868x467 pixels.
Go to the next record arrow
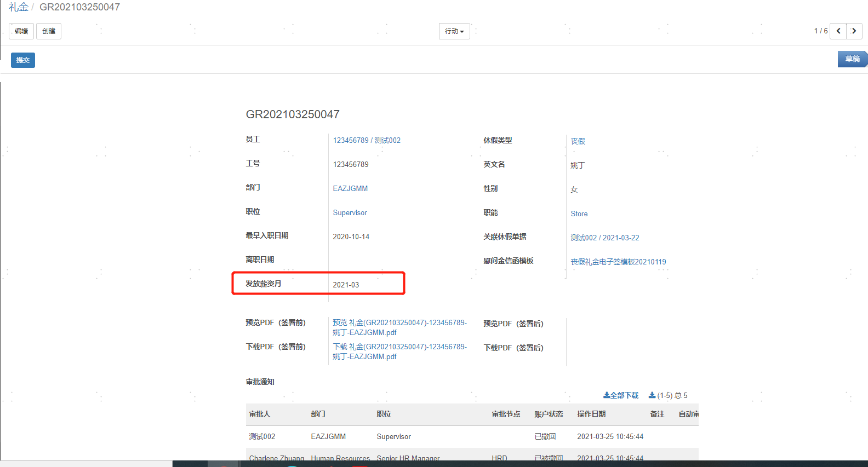[854, 31]
